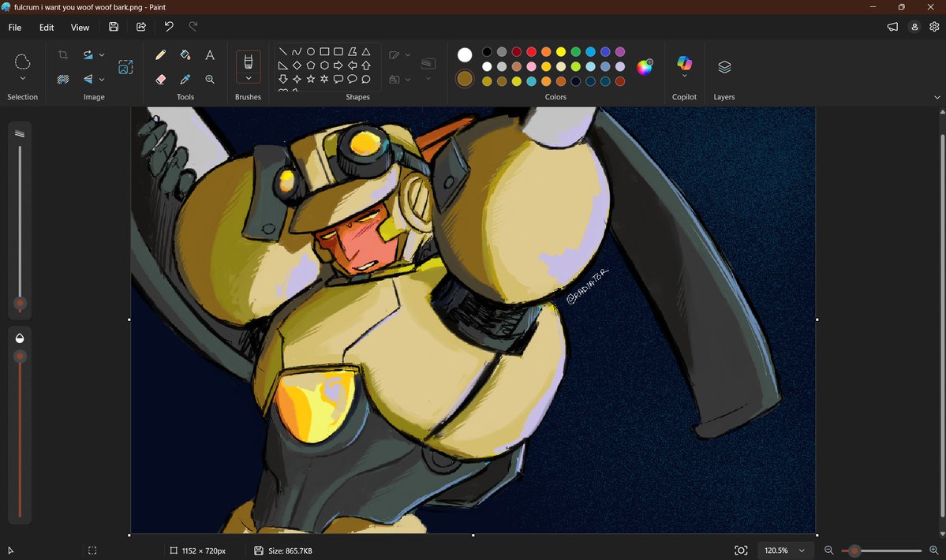Choose the Right arrow shape
Screen dimensions: 946x560
[x=338, y=65]
